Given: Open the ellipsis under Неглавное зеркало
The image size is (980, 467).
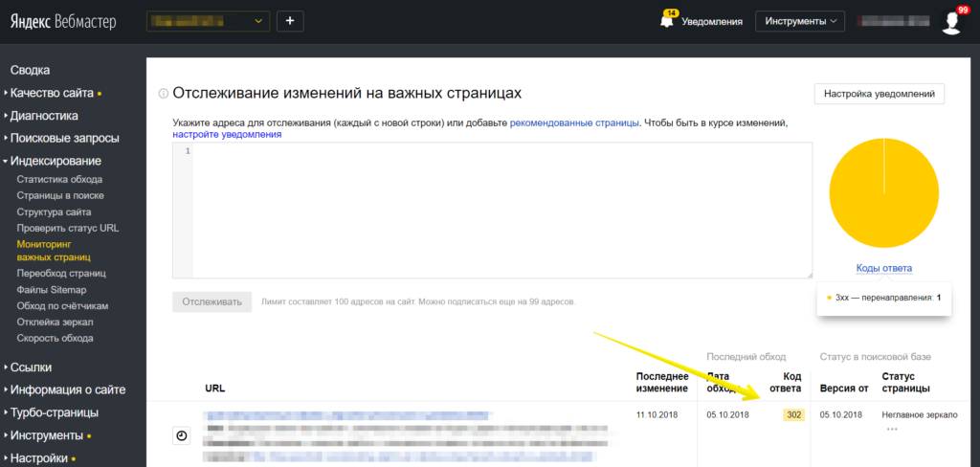Looking at the screenshot, I should [x=892, y=429].
